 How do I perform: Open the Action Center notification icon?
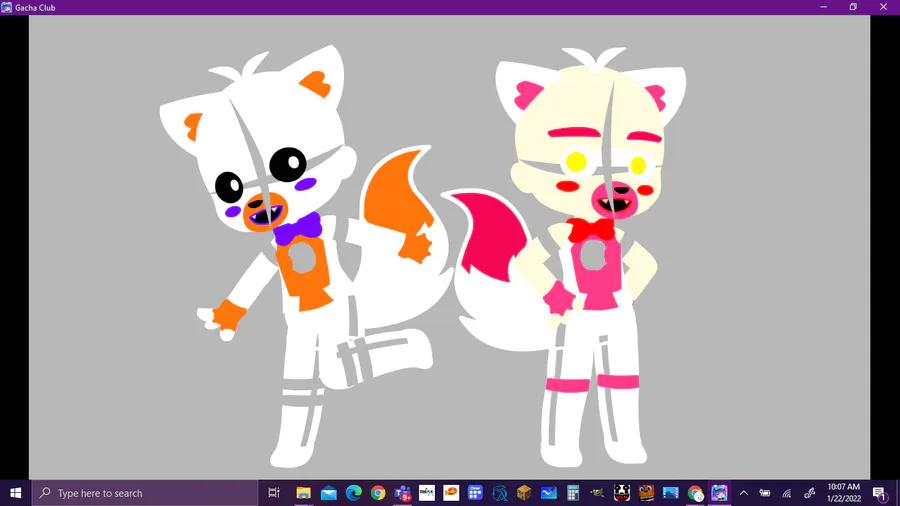click(x=880, y=493)
